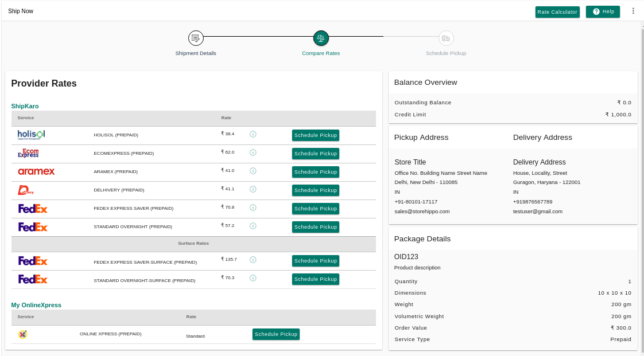Screen dimensions: 644x356
Task: Click the My OnlineXpress provider heading
Action: [36, 305]
